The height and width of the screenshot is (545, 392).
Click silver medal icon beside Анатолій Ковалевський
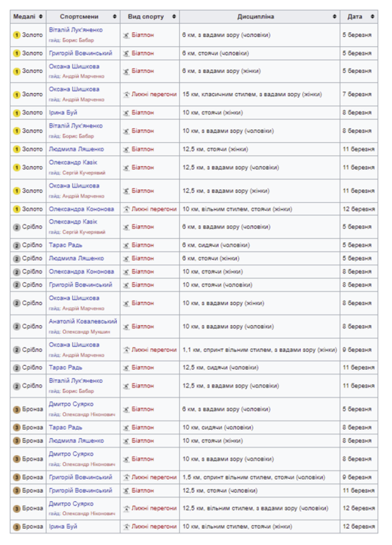click(x=17, y=327)
